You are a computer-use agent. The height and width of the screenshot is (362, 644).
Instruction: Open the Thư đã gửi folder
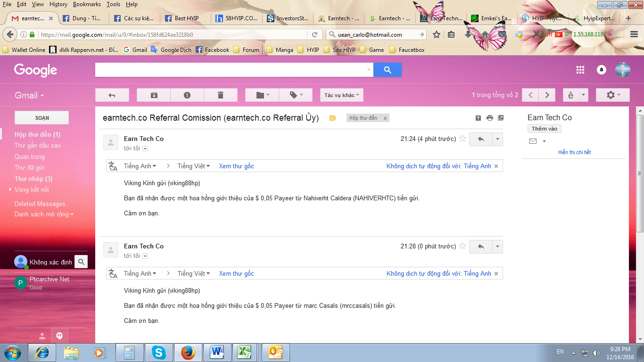pos(30,167)
